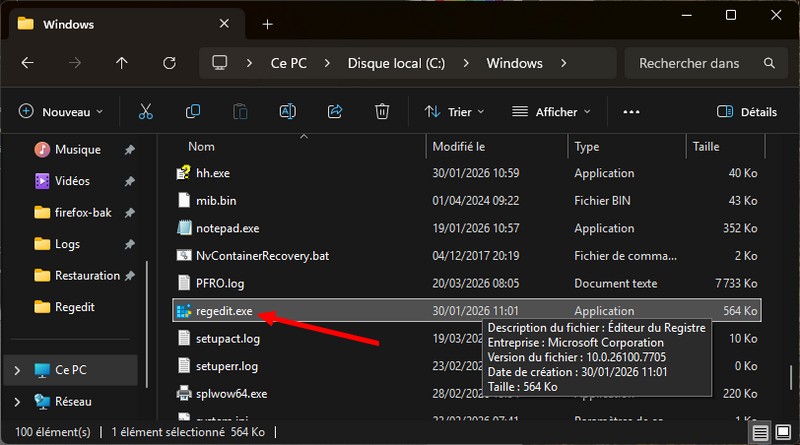Image resolution: width=800 pixels, height=445 pixels.
Task: Sort by the Modifié le column header
Action: pyautogui.click(x=459, y=146)
